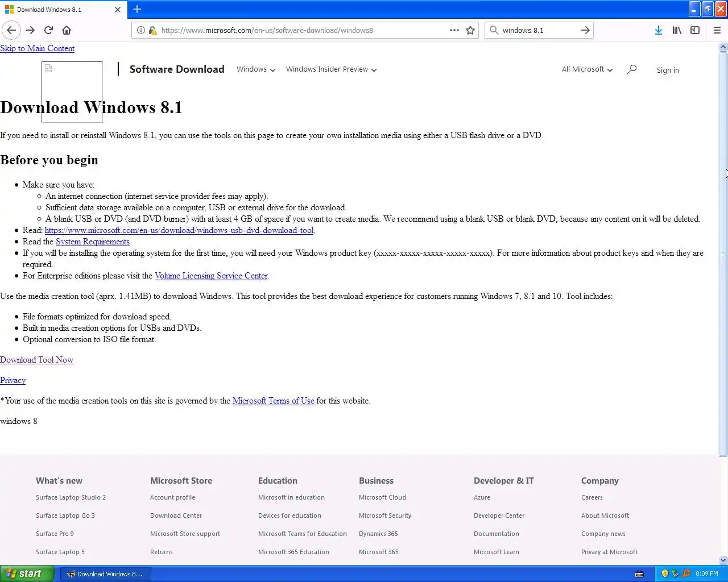Click the magnifier icon in search box
The height and width of the screenshot is (582, 728).
coord(494,30)
